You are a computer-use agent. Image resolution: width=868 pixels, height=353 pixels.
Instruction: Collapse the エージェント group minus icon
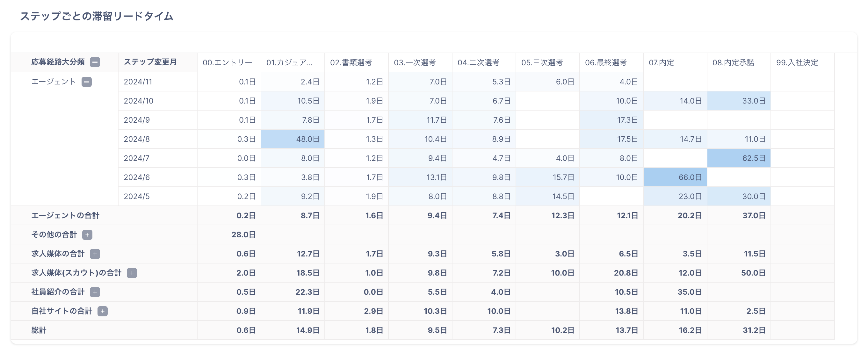(x=87, y=82)
